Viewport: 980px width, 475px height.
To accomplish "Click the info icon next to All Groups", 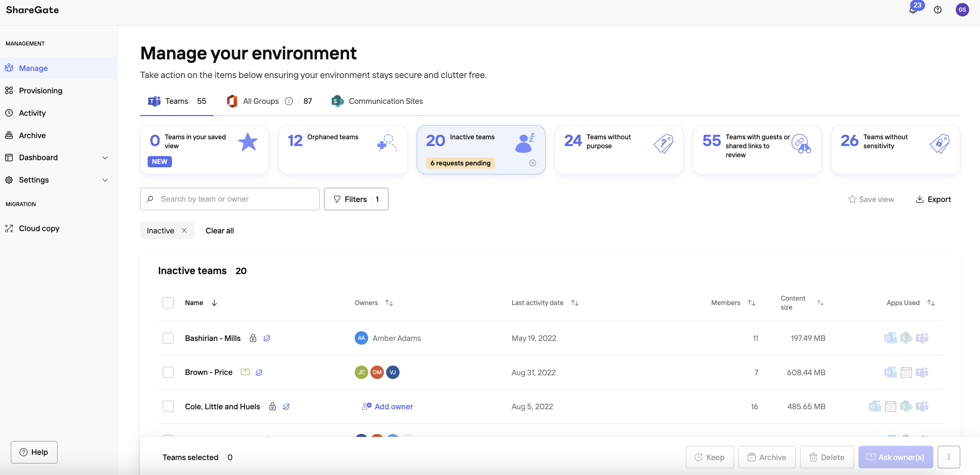I will (x=289, y=101).
